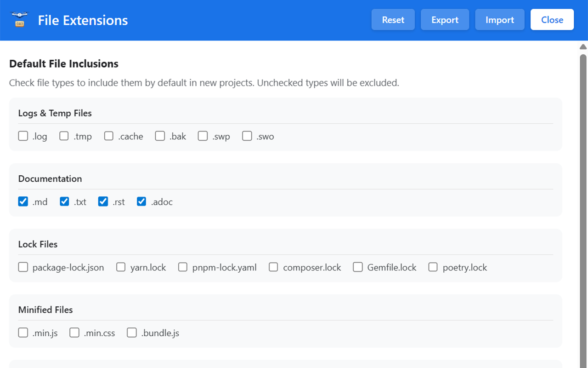Enable the .log checkbox
This screenshot has height=368, width=588.
click(x=23, y=136)
